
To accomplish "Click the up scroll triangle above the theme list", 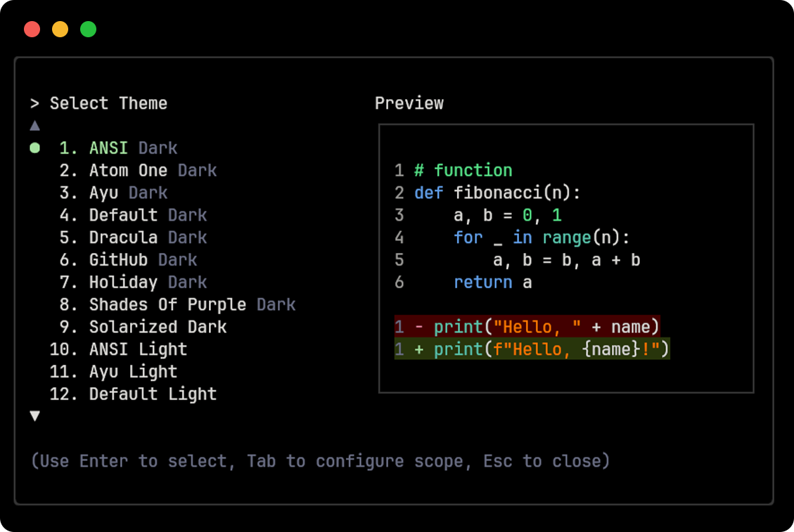I will [x=35, y=125].
